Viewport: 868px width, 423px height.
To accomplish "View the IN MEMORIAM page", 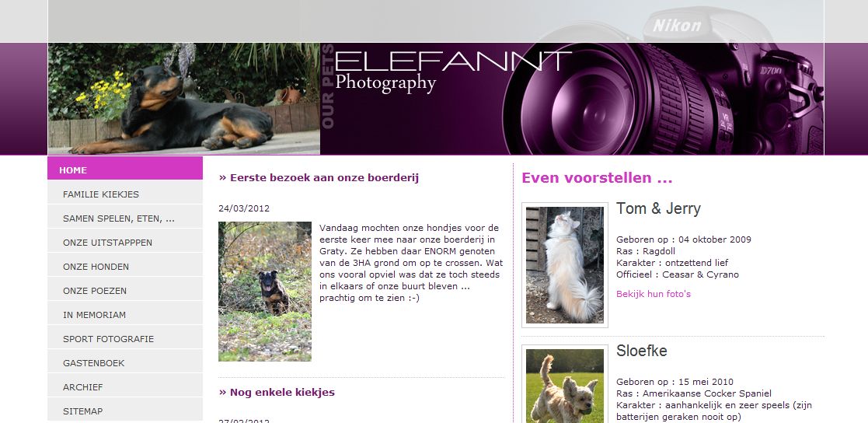I will point(125,314).
